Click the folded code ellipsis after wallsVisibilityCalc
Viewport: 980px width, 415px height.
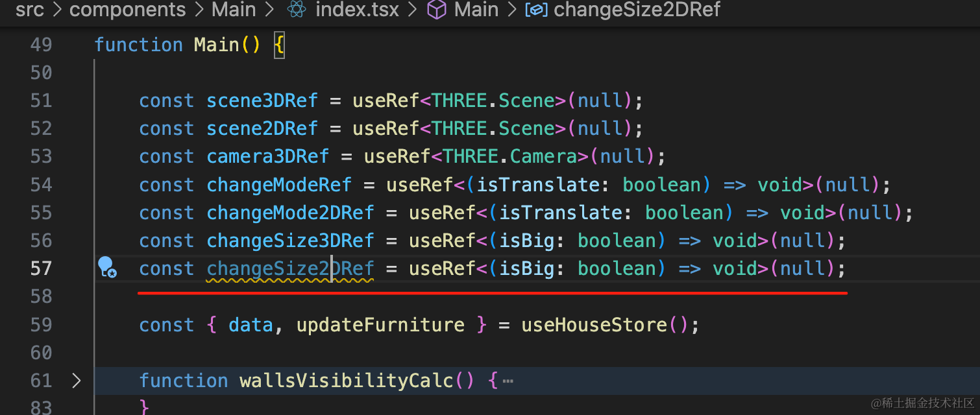tap(508, 381)
